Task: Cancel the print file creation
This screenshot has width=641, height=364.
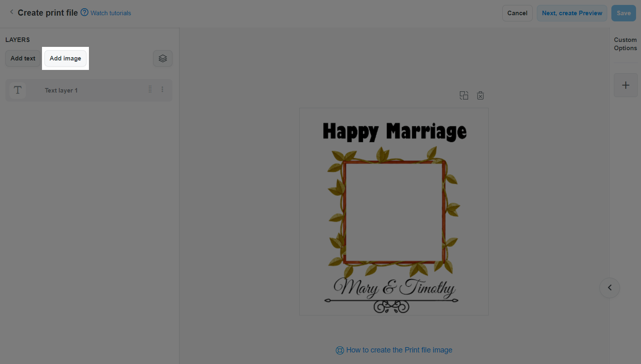Action: tap(517, 13)
